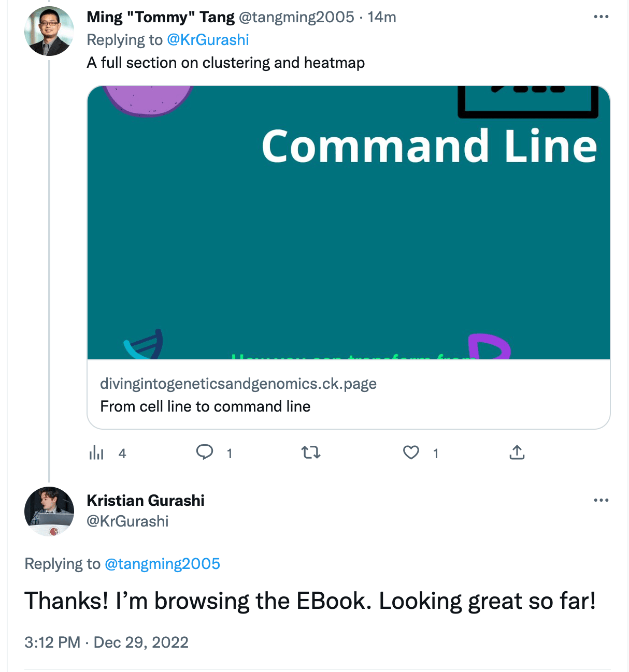Retweet using the arrows icon
Viewport: 629px width, 672px height.
311,453
